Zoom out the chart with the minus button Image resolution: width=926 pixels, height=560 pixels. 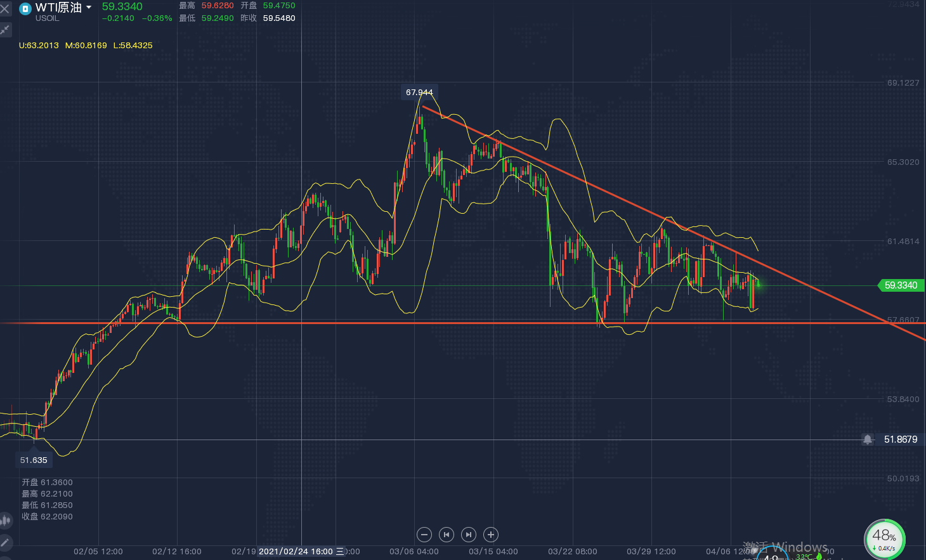(x=424, y=535)
